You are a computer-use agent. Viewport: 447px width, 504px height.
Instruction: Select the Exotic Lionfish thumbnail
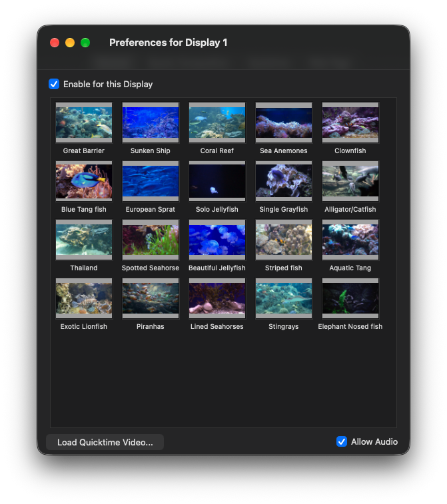pyautogui.click(x=84, y=298)
